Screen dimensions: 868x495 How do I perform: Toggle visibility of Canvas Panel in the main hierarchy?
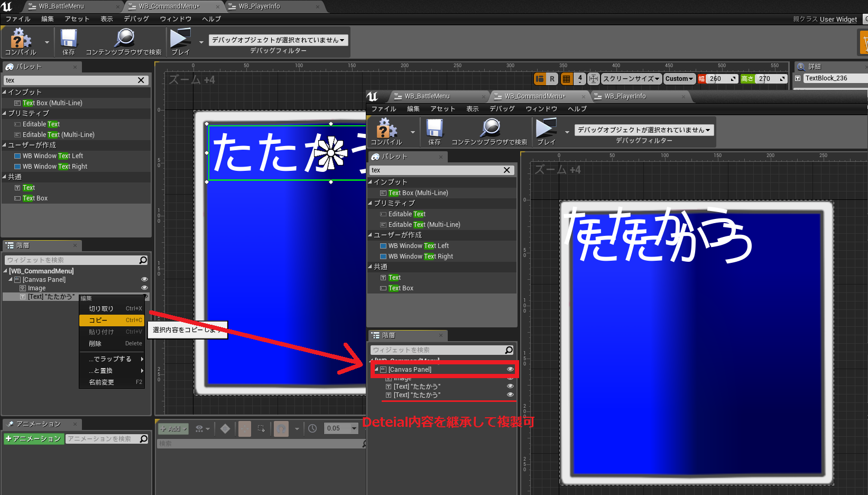click(x=144, y=279)
